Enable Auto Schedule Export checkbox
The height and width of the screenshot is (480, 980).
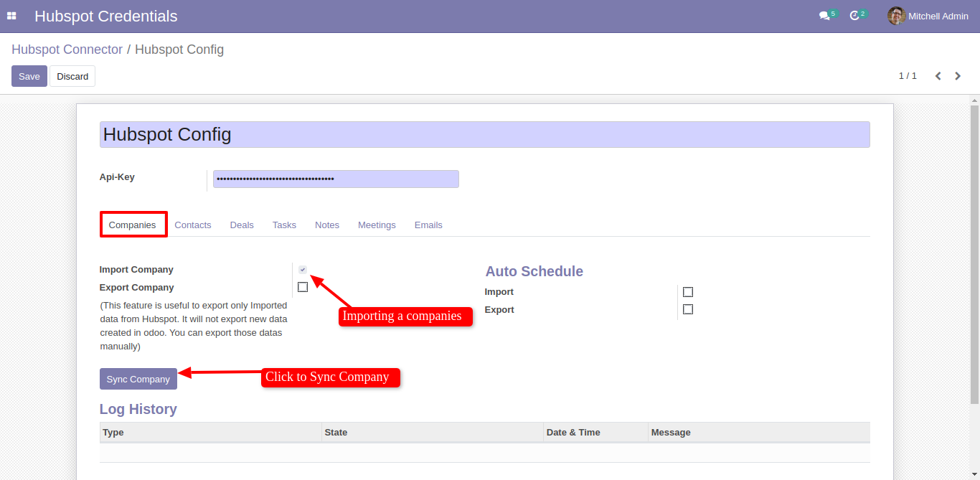[688, 309]
